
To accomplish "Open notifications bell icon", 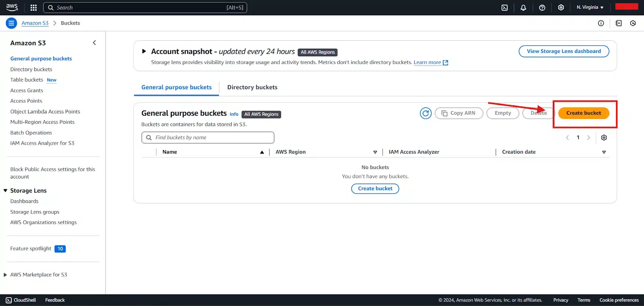I will click(523, 8).
